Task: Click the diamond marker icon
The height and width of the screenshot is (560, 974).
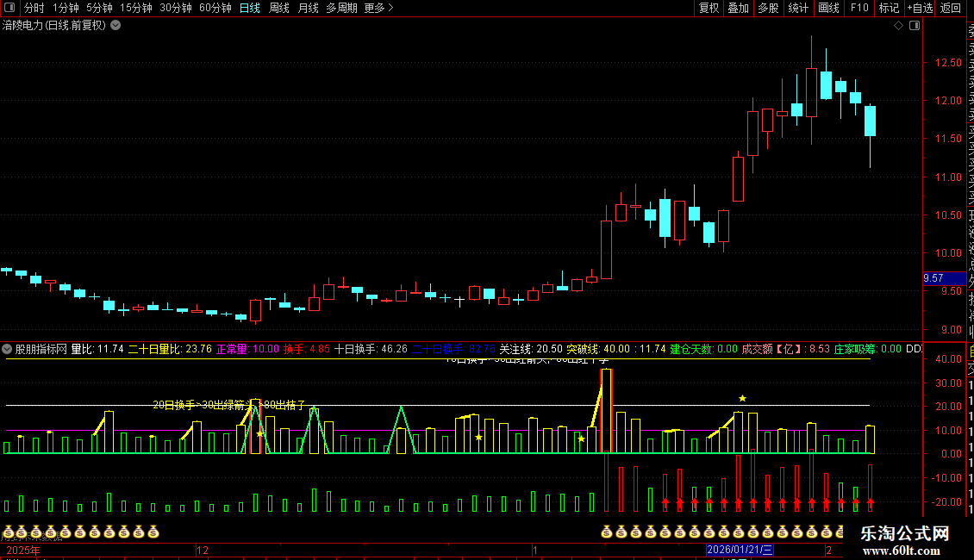Action: tap(898, 26)
